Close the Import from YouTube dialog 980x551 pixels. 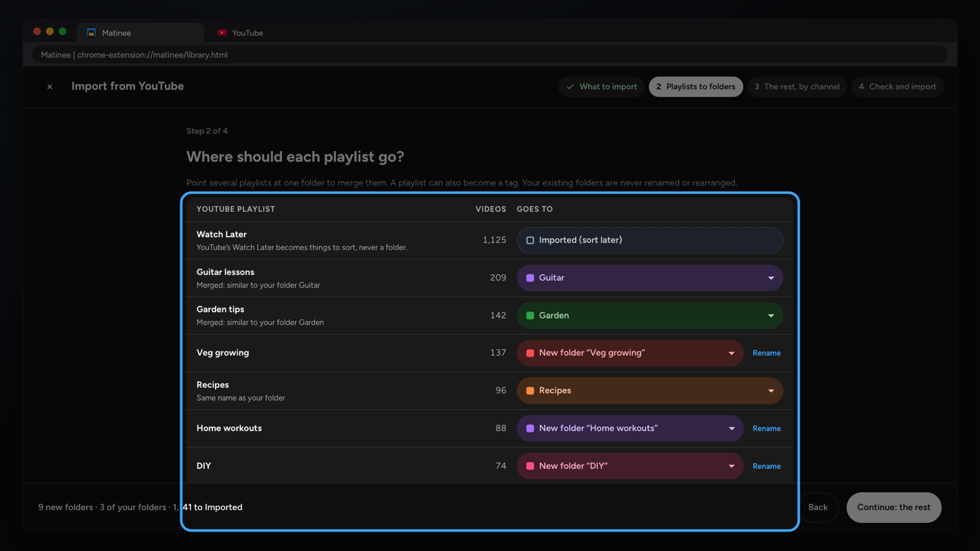click(x=50, y=87)
